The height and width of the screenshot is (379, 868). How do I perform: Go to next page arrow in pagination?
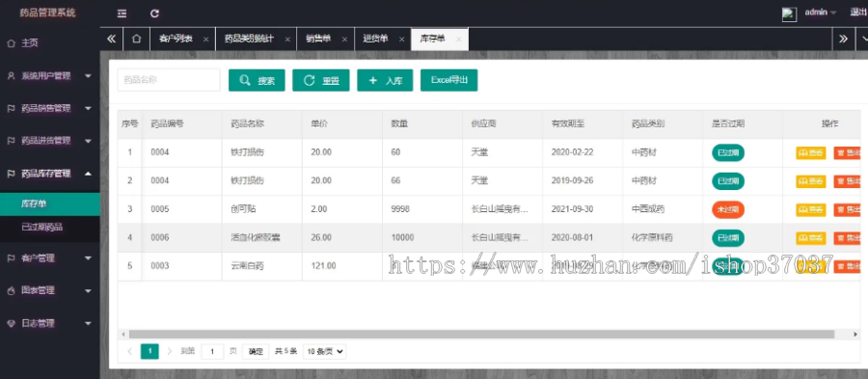(170, 351)
